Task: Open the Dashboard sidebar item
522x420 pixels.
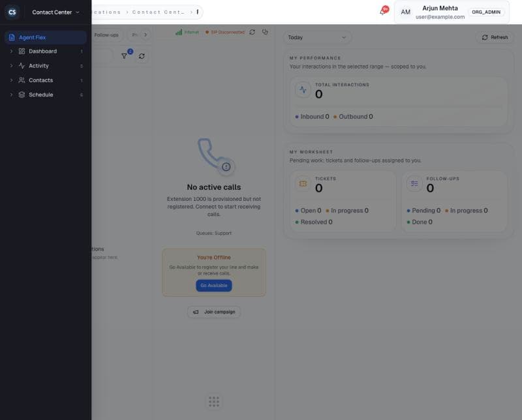Action: pyautogui.click(x=46, y=52)
